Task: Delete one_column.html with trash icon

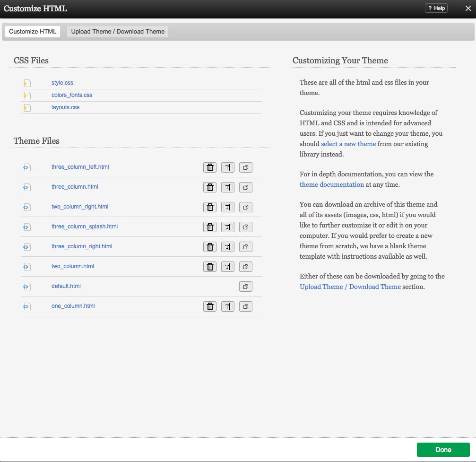Action: pyautogui.click(x=210, y=306)
